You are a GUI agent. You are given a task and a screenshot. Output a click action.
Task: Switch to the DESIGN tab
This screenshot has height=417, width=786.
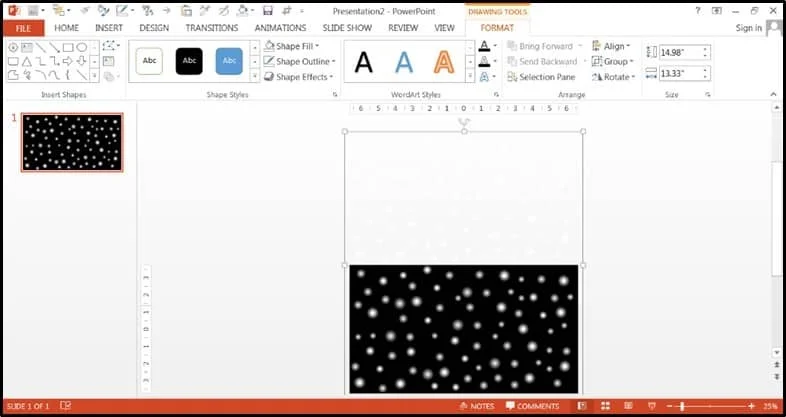point(154,28)
